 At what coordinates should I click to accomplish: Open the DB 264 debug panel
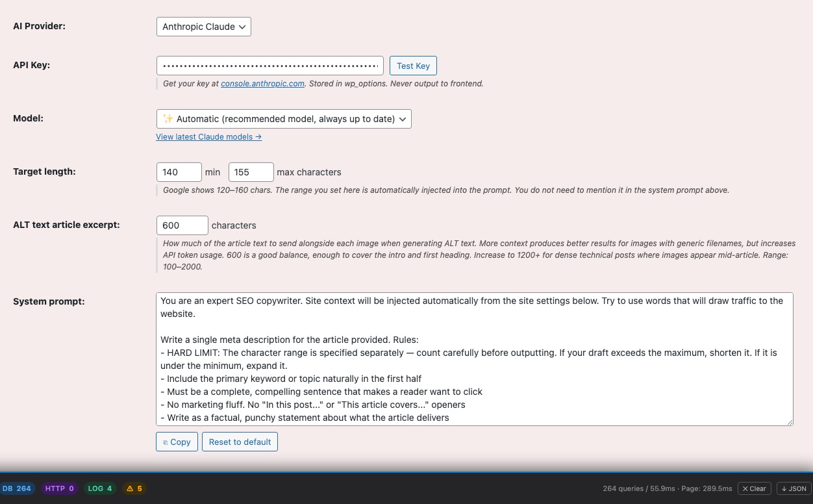(x=17, y=488)
